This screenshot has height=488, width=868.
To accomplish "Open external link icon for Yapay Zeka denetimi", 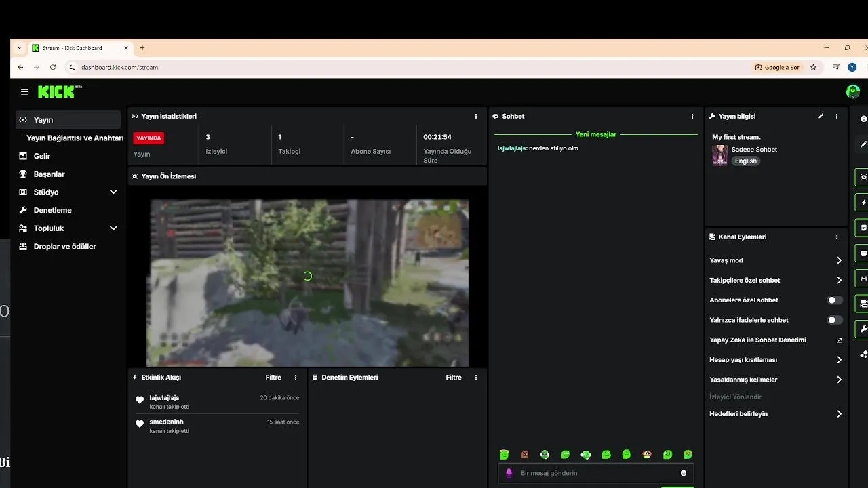I will click(x=839, y=340).
